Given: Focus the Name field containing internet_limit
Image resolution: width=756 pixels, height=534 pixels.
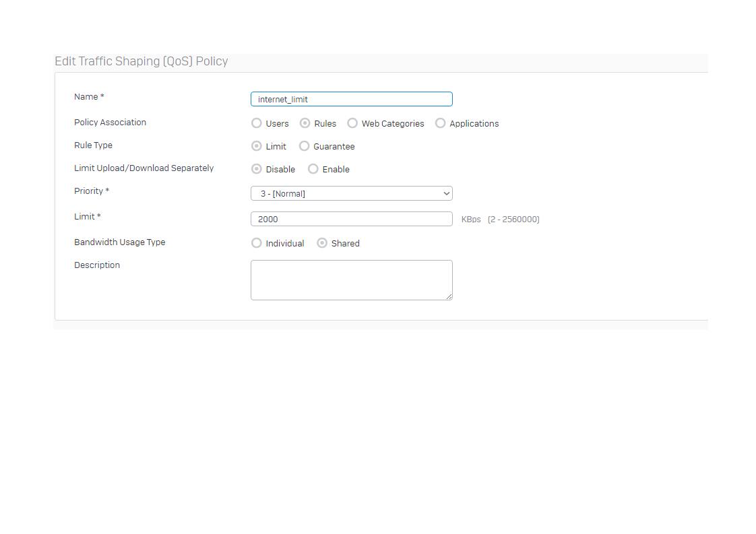Looking at the screenshot, I should coord(352,99).
